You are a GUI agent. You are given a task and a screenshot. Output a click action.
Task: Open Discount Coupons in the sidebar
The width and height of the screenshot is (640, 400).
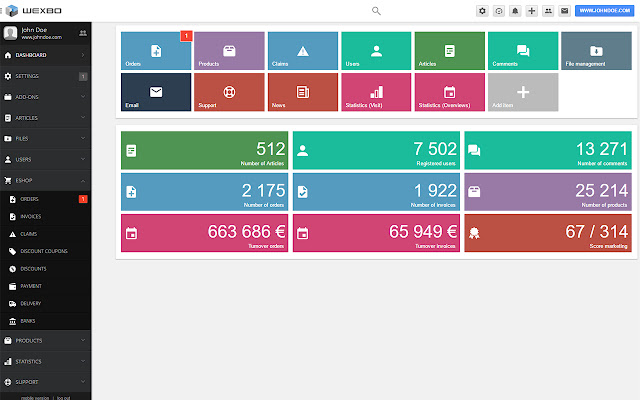[x=45, y=251]
